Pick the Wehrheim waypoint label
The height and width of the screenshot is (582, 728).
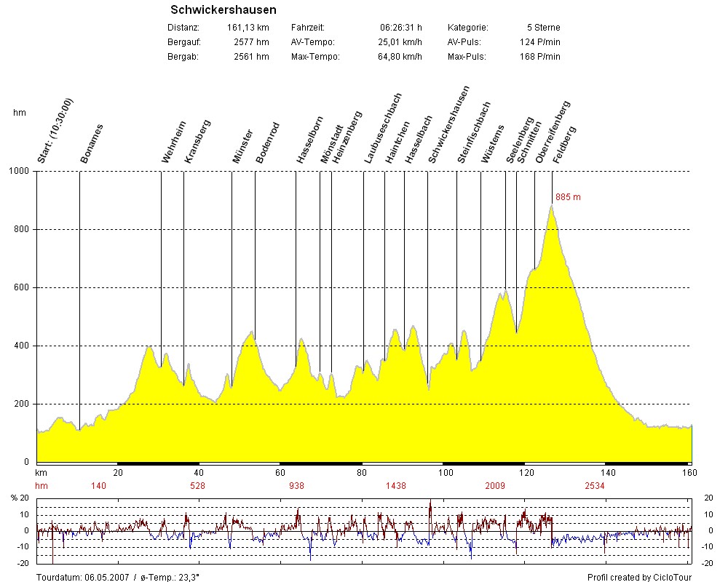tap(174, 141)
